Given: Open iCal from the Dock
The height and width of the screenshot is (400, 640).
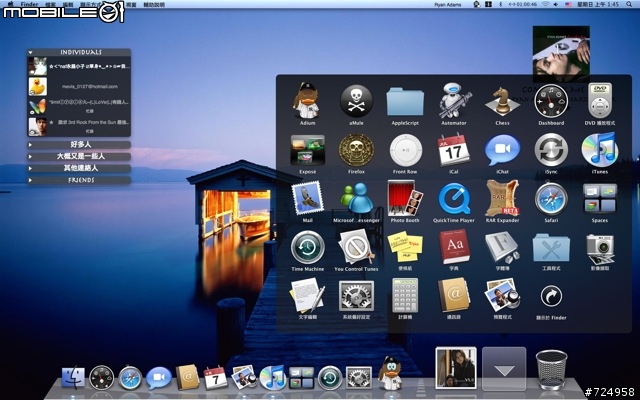Looking at the screenshot, I should tap(215, 377).
